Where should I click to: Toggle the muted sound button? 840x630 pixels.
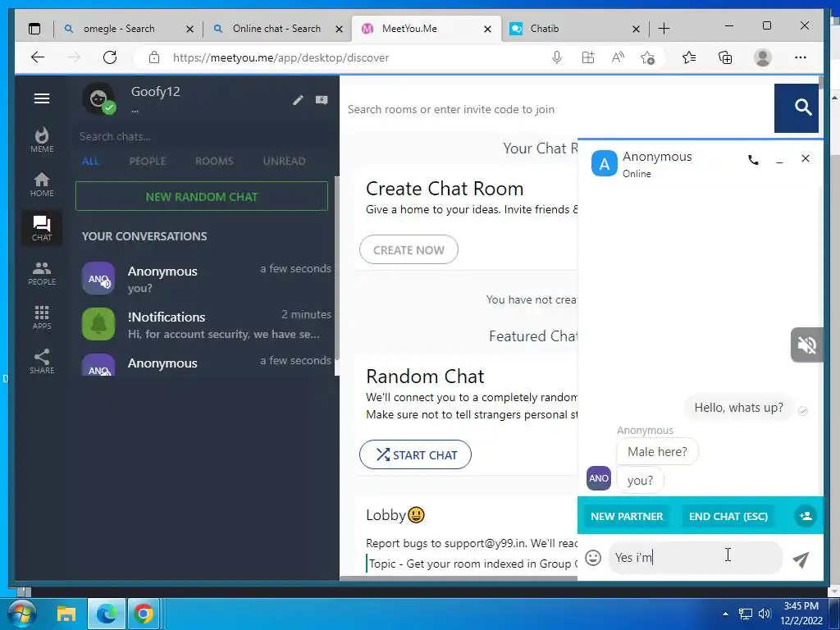tap(806, 345)
